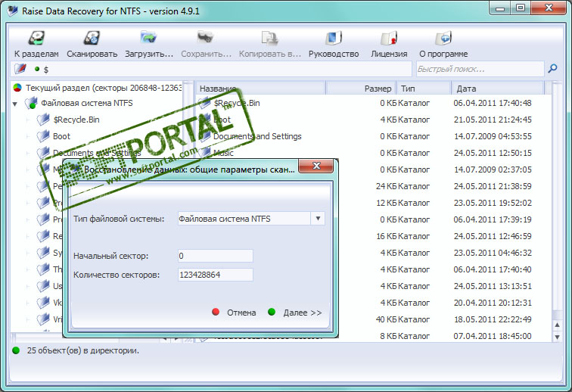Sort by the 'Название' column header
The image size is (572, 392).
point(260,89)
